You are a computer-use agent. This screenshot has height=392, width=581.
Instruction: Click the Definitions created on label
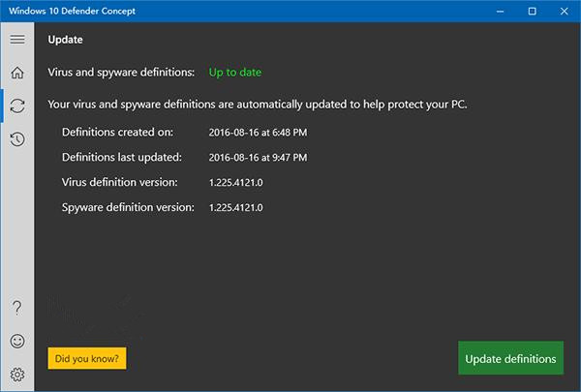tap(117, 133)
